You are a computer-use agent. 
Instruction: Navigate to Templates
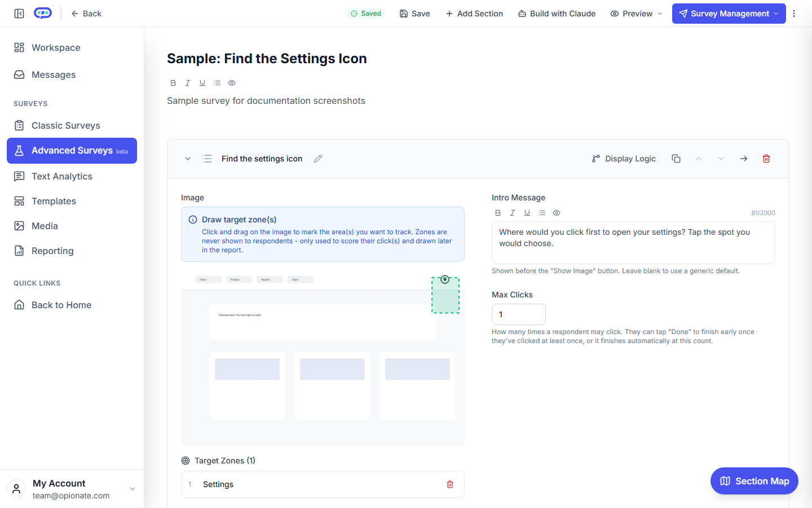[x=72, y=201]
